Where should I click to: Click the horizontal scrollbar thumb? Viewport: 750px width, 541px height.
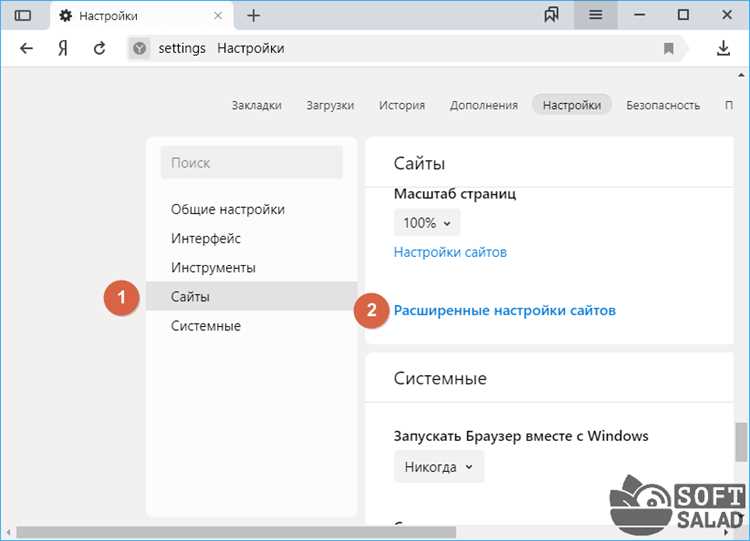(236, 532)
